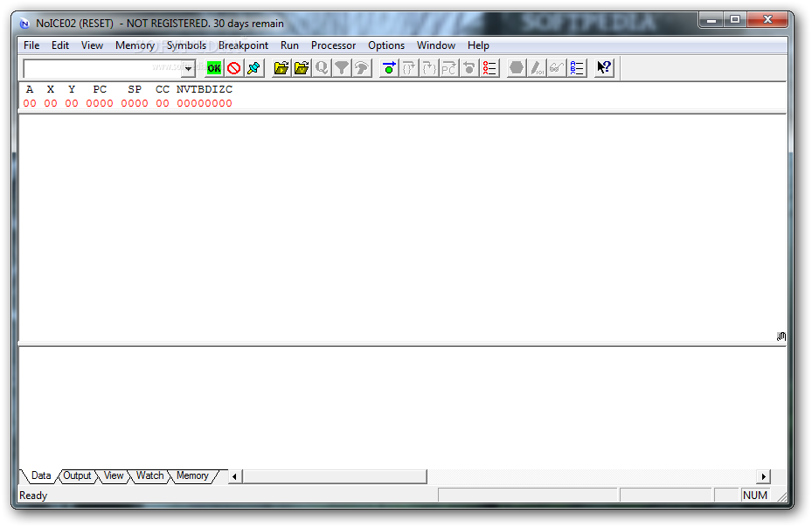Maximize the NoICE02 window
Image resolution: width=812 pixels, height=527 pixels.
click(735, 20)
